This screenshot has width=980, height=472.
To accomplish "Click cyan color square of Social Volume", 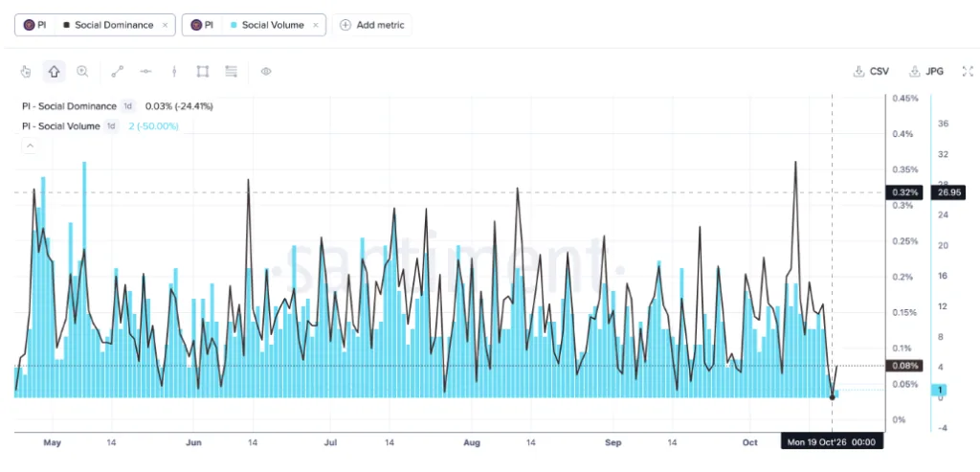I will click(x=234, y=25).
